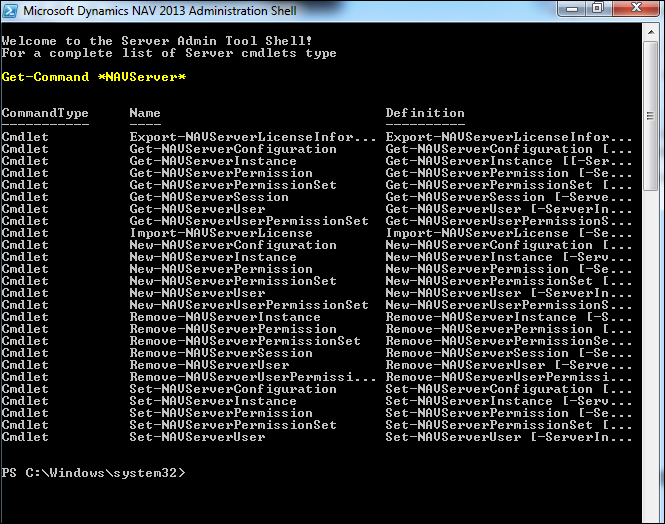Viewport: 665px width, 524px height.
Task: Click Get-NAVServerSession in the Name column
Action: tap(209, 197)
